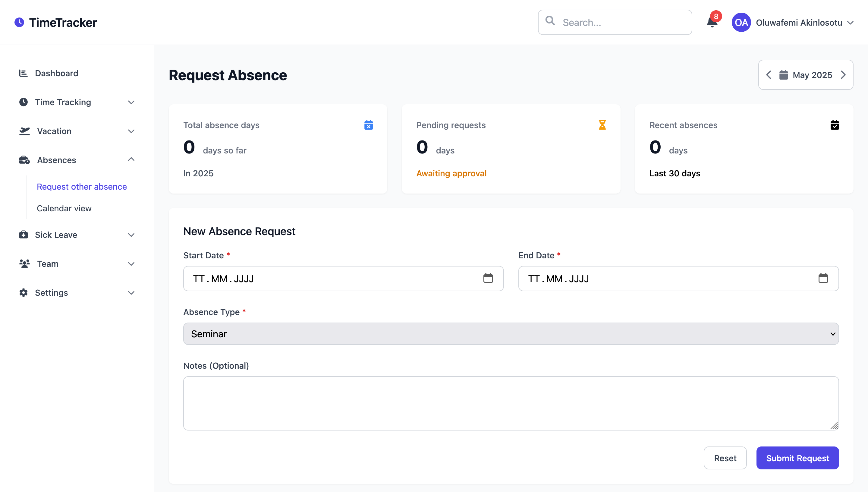This screenshot has height=492, width=868.
Task: Click the TimeTracker brand title
Action: (x=63, y=22)
